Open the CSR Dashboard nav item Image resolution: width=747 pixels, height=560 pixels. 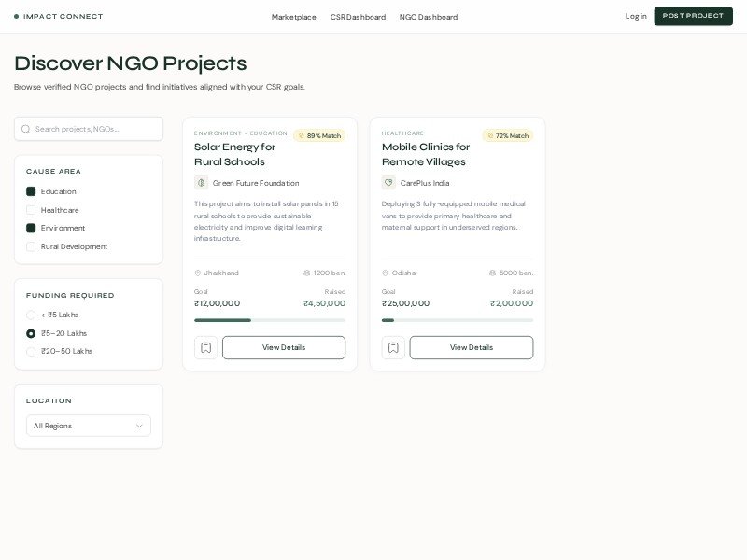point(358,17)
